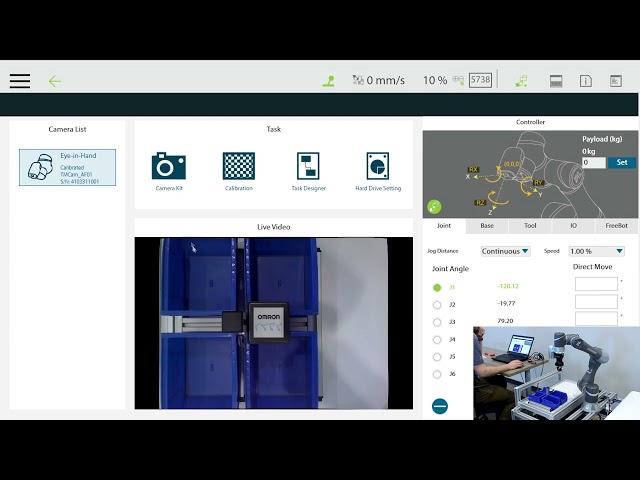This screenshot has height=480, width=640.
Task: Switch to the FreeBot tab
Action: pyautogui.click(x=616, y=226)
